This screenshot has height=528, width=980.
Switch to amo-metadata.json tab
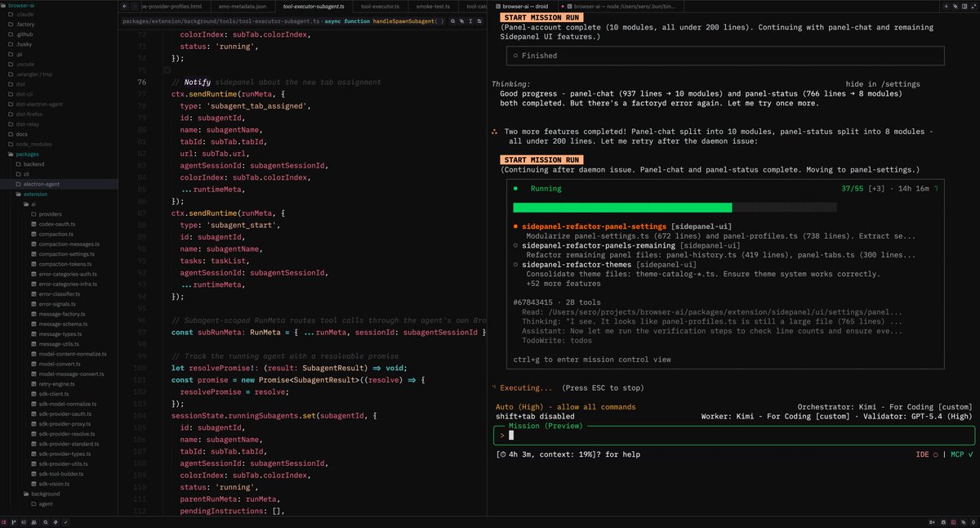pos(243,7)
